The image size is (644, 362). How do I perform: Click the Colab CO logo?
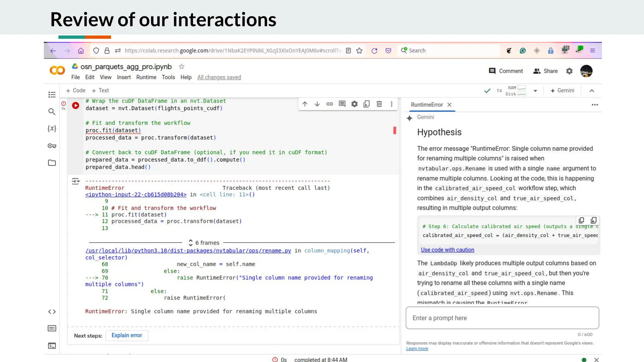tap(57, 70)
